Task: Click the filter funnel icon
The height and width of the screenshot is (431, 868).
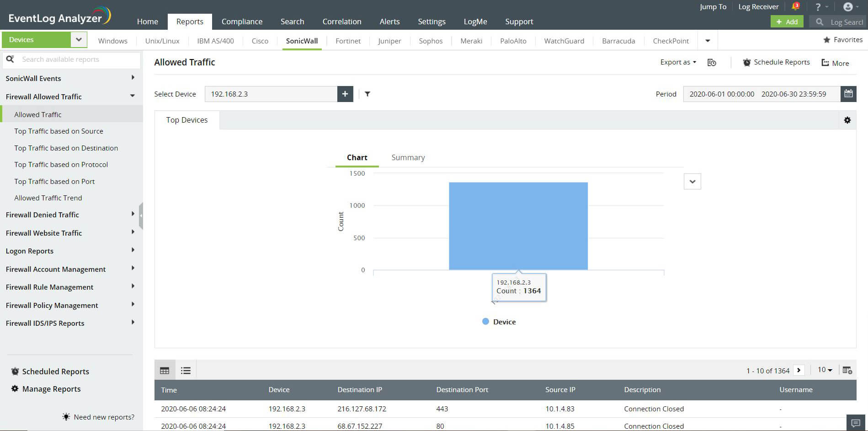Action: [367, 94]
